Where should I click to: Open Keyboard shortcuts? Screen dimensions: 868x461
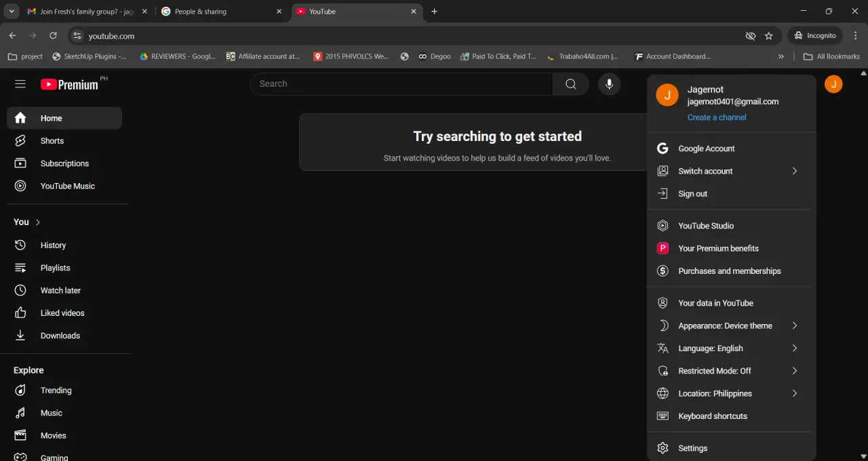point(732,416)
